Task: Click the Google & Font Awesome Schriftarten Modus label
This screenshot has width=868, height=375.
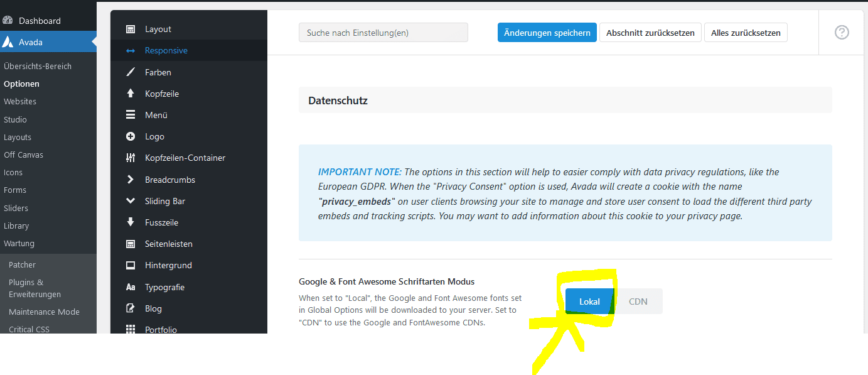Action: pos(387,281)
